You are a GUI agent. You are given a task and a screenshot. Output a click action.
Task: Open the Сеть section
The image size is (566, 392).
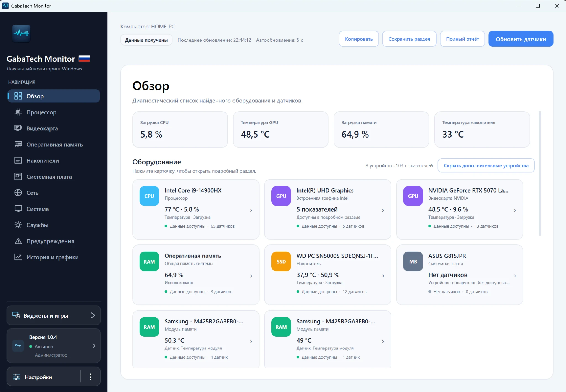pos(54,193)
